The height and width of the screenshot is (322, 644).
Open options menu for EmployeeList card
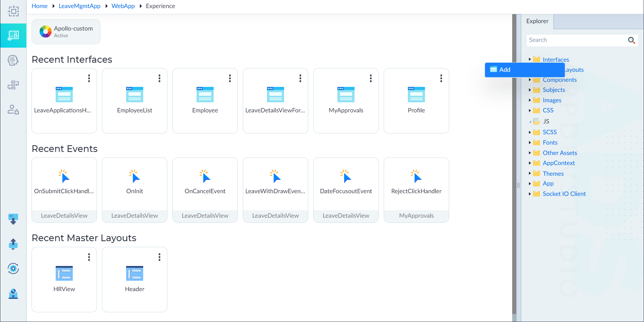click(159, 78)
